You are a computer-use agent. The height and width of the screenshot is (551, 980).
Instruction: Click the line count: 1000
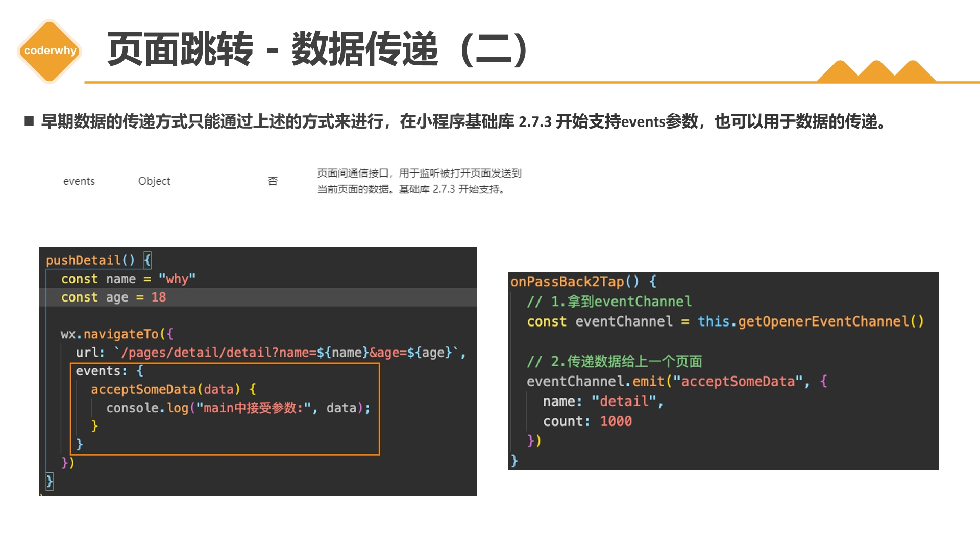tap(587, 421)
